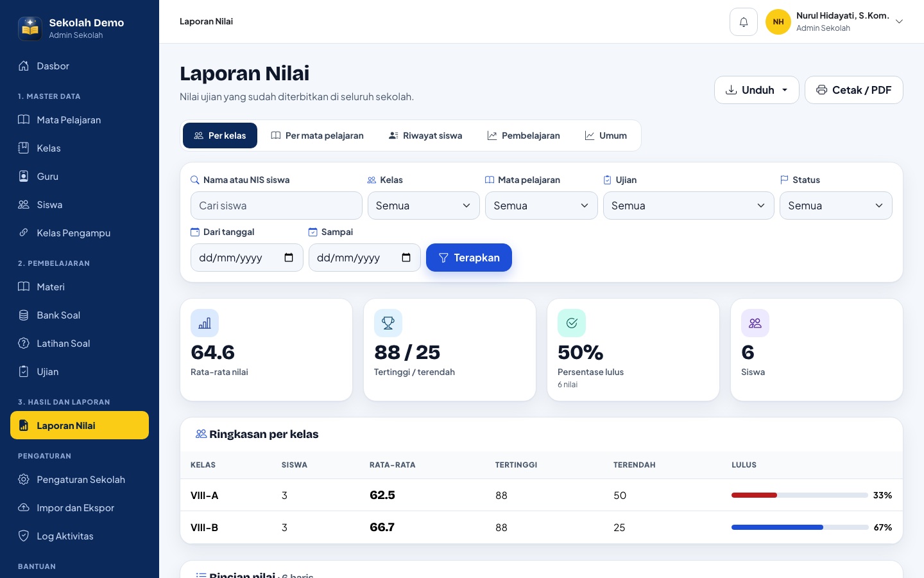Viewport: 924px width, 578px height.
Task: Click the Terapkan filter button
Action: pos(469,258)
